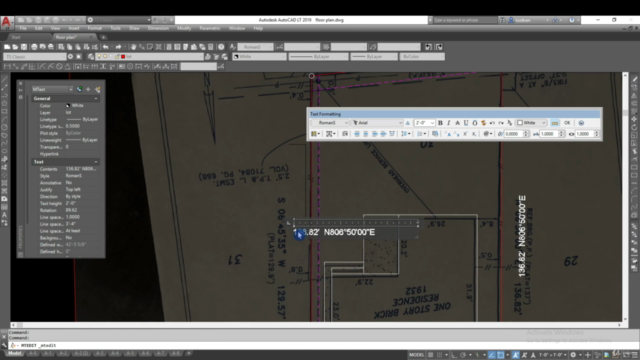Open the Edit menu
The width and height of the screenshot is (640, 360).
tap(38, 29)
